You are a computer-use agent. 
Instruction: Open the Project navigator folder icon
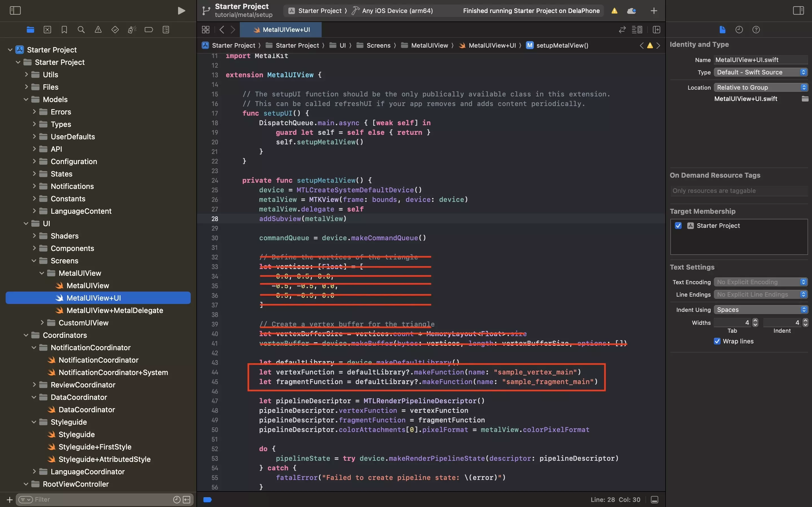click(30, 30)
